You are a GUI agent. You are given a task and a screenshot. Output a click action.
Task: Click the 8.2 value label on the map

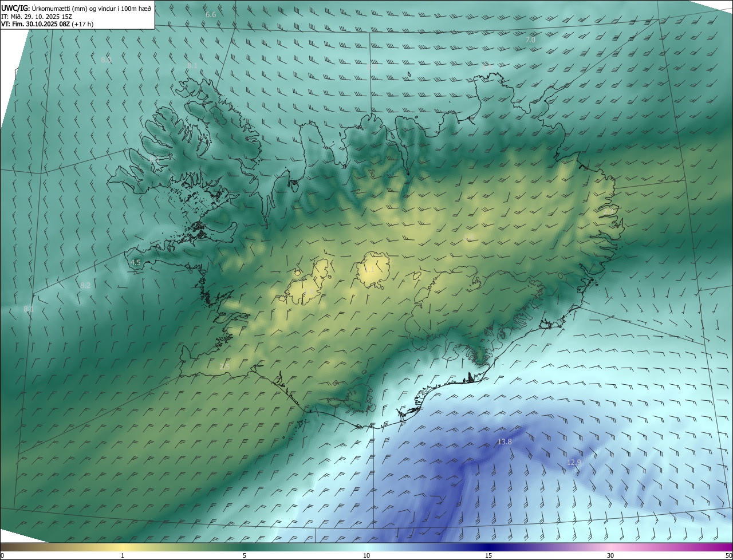pyautogui.click(x=85, y=285)
